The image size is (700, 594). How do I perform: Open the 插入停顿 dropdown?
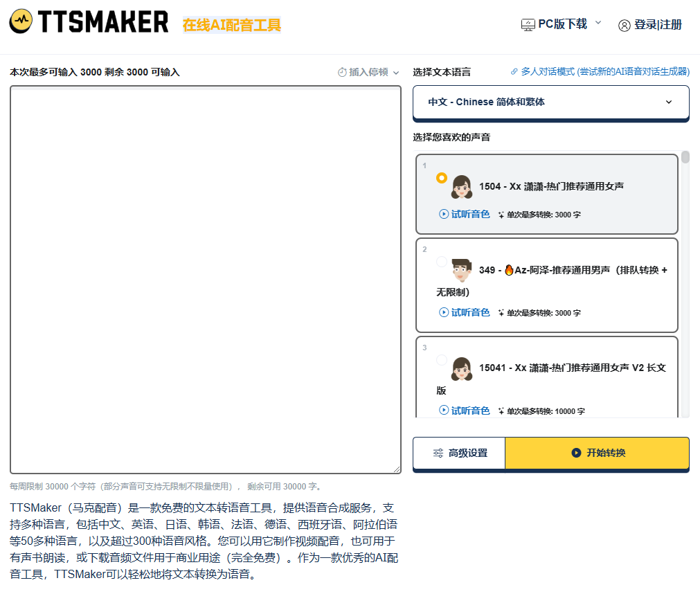[368, 72]
